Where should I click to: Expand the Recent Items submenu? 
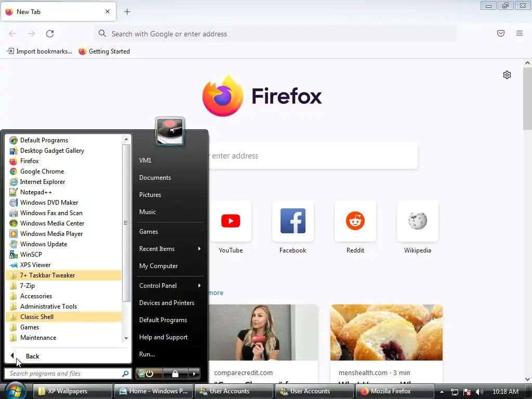[170, 249]
